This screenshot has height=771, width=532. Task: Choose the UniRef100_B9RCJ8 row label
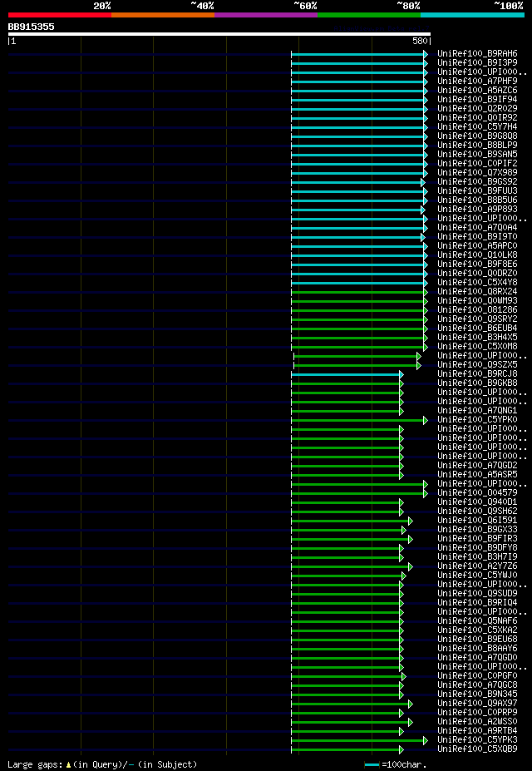click(477, 374)
